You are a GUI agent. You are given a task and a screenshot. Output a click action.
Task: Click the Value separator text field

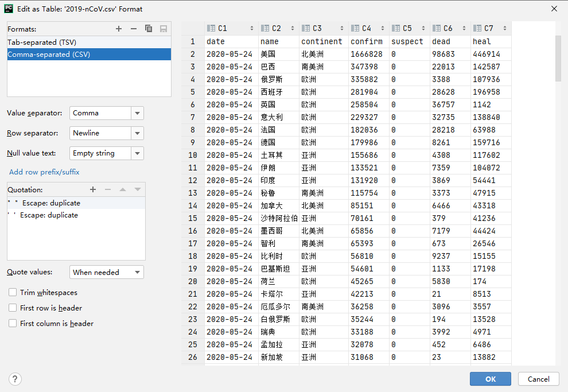(x=100, y=113)
